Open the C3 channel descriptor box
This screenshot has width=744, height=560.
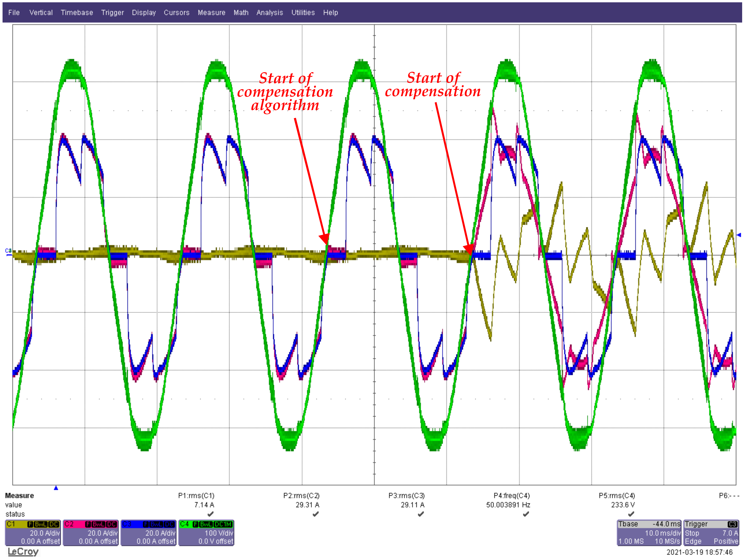[x=148, y=533]
